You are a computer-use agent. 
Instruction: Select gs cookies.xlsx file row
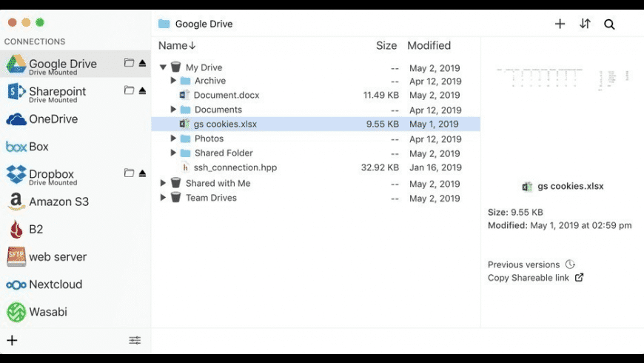(x=316, y=124)
